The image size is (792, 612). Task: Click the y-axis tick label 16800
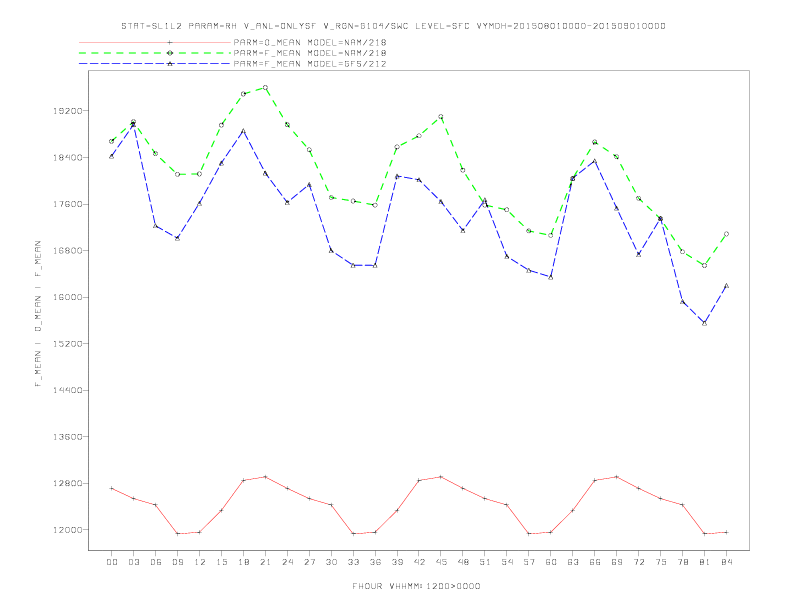[68, 251]
